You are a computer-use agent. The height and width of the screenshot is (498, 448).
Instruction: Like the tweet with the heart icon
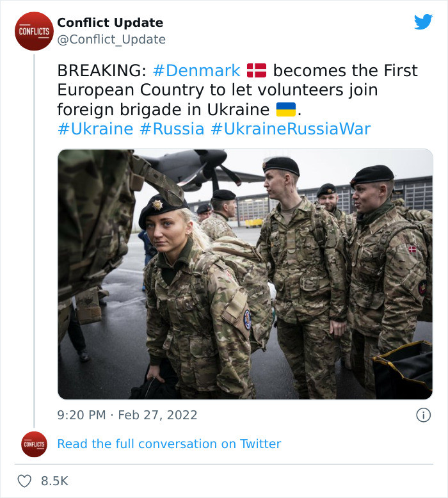(24, 481)
